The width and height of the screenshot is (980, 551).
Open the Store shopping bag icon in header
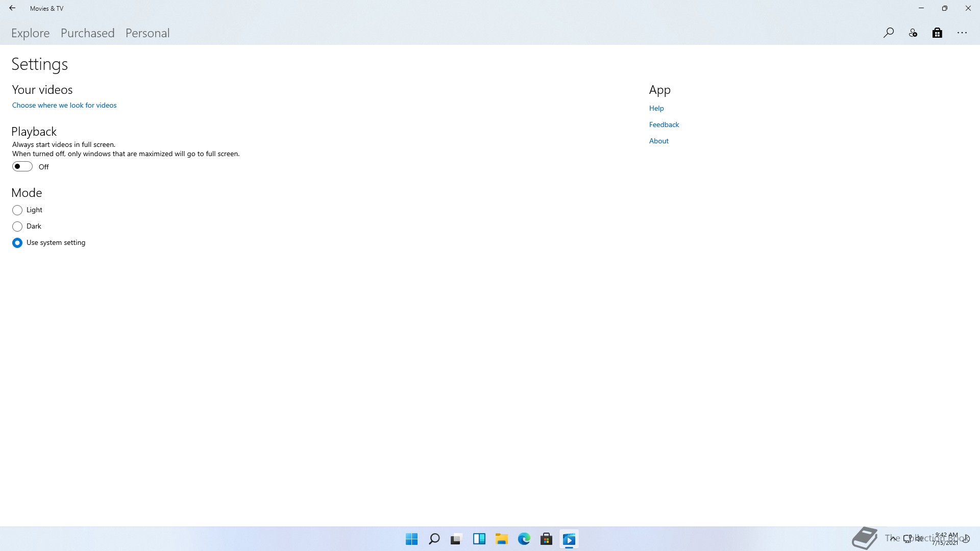coord(937,33)
